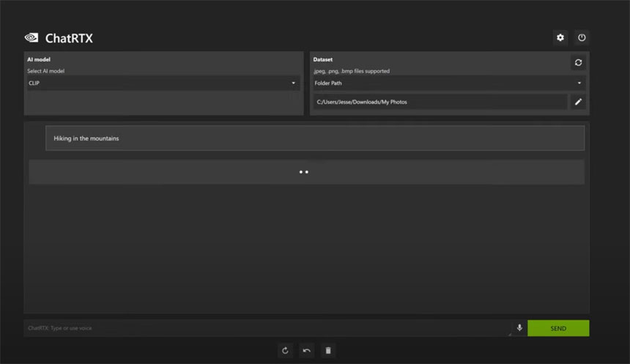Viewport: 630px width, 364px height.
Task: Focus the ChatRTX message input field
Action: click(267, 328)
